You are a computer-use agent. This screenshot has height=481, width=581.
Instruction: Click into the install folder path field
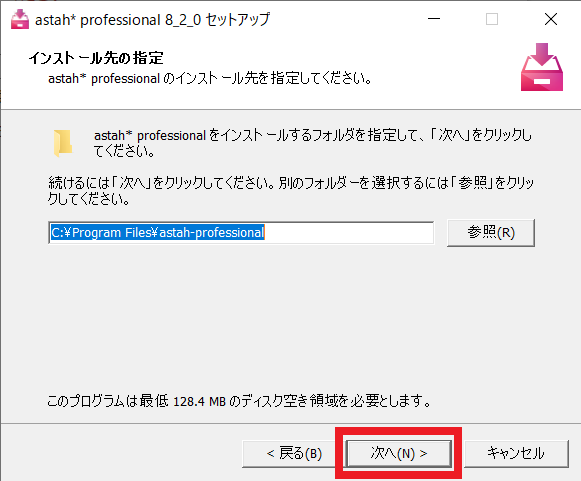pos(241,233)
